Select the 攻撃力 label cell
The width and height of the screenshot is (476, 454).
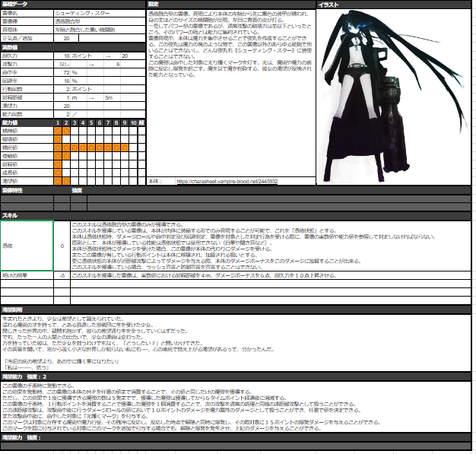27,64
